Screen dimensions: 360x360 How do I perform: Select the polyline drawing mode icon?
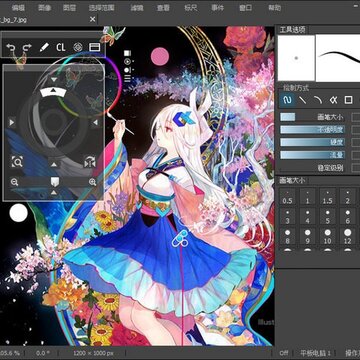(333, 100)
